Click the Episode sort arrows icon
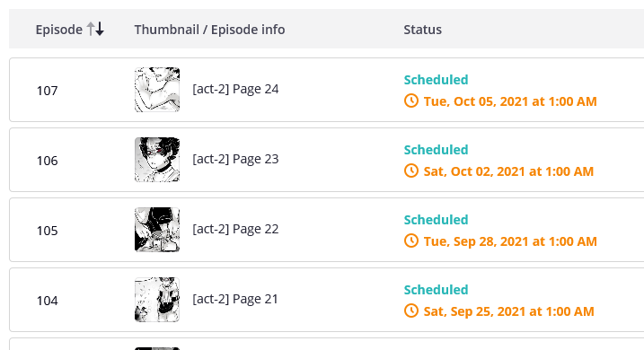 pos(96,29)
